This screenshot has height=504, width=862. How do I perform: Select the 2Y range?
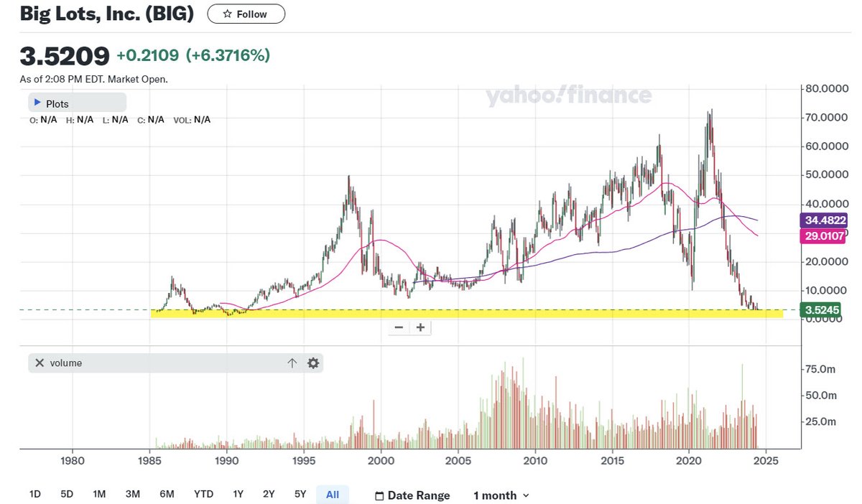[x=269, y=494]
